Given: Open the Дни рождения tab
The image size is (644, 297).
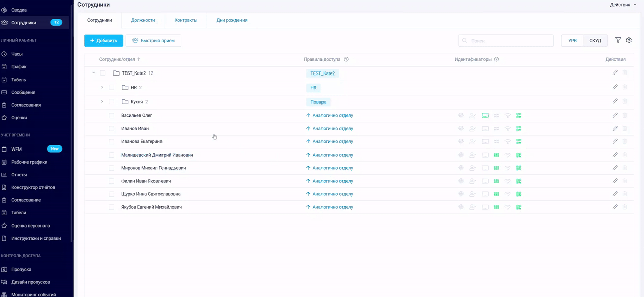Looking at the screenshot, I should [x=231, y=20].
